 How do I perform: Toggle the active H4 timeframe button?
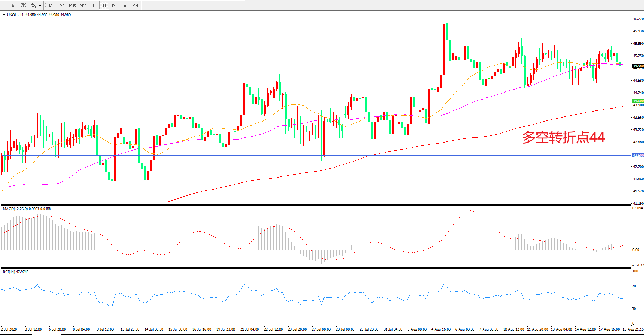point(104,6)
